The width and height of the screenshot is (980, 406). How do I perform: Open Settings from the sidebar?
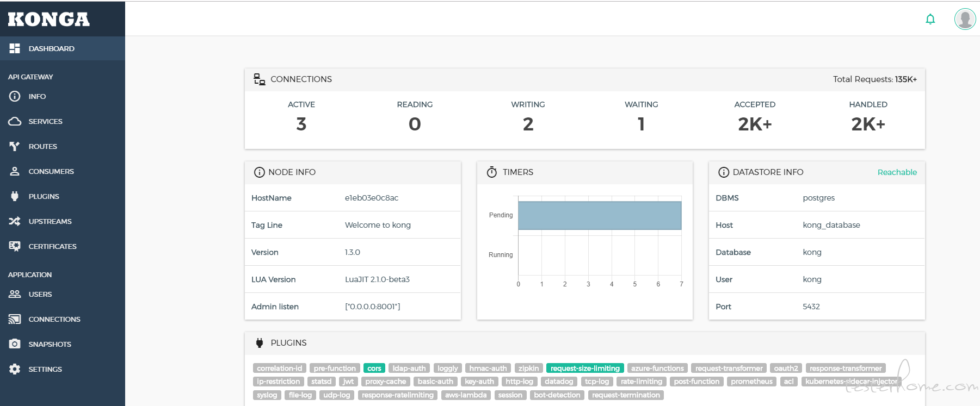63,369
